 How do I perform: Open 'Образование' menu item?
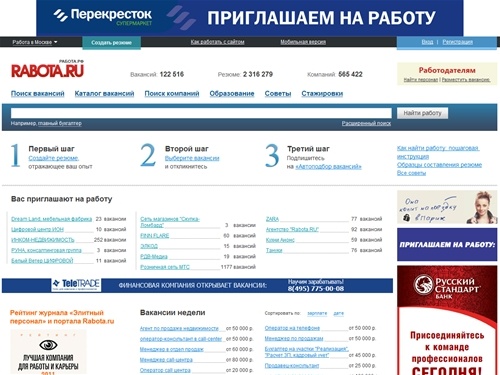232,94
